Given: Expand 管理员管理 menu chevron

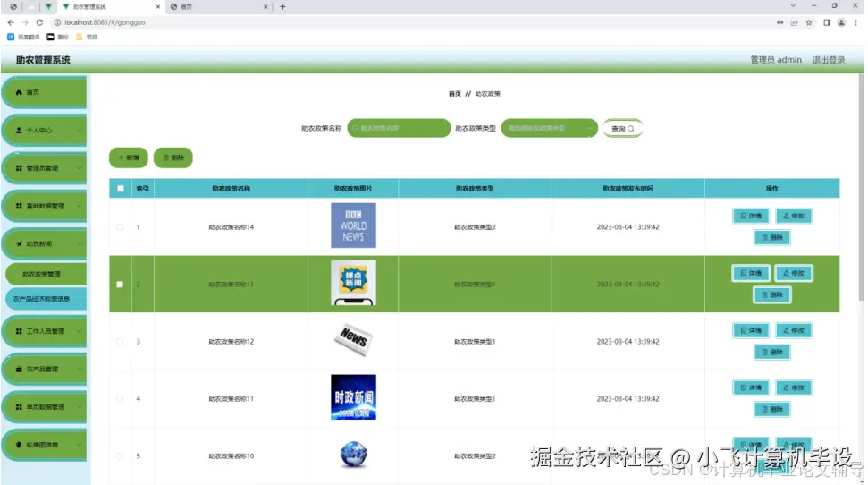Looking at the screenshot, I should click(x=80, y=168).
